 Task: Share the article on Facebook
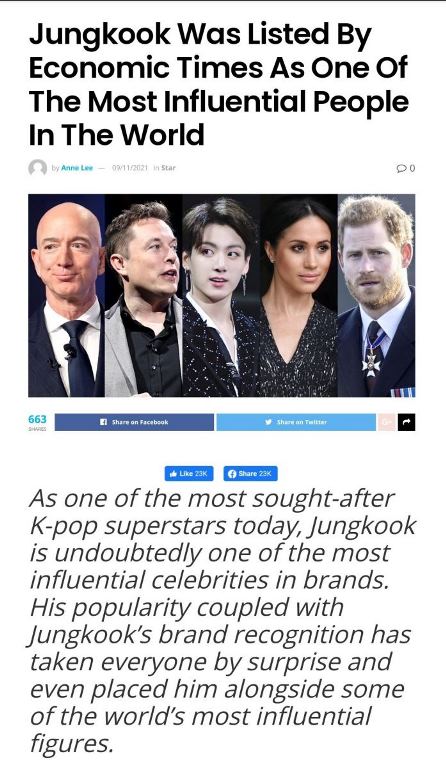pyautogui.click(x=134, y=422)
